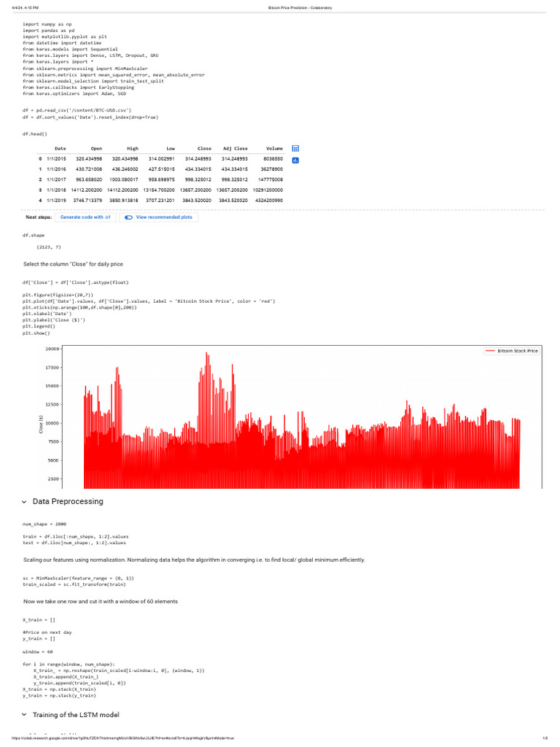Image resolution: width=560 pixels, height=747 pixels.
Task: Click the 'df.shape' code line
Action: point(34,236)
